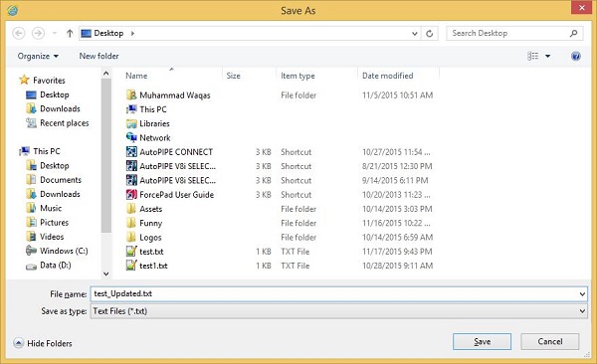The image size is (597, 364).
Task: Click date 10/14/2015 6:59 AM
Action: click(x=397, y=238)
